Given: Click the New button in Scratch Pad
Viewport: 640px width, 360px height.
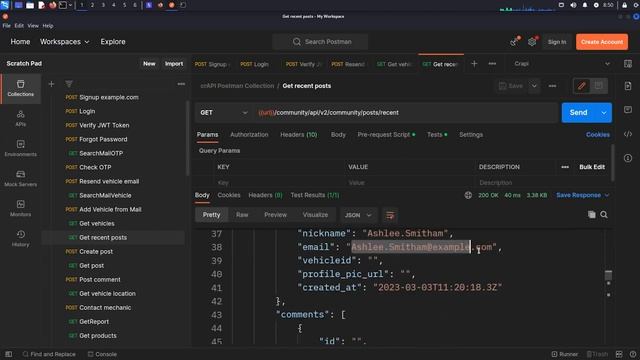Looking at the screenshot, I should (149, 64).
